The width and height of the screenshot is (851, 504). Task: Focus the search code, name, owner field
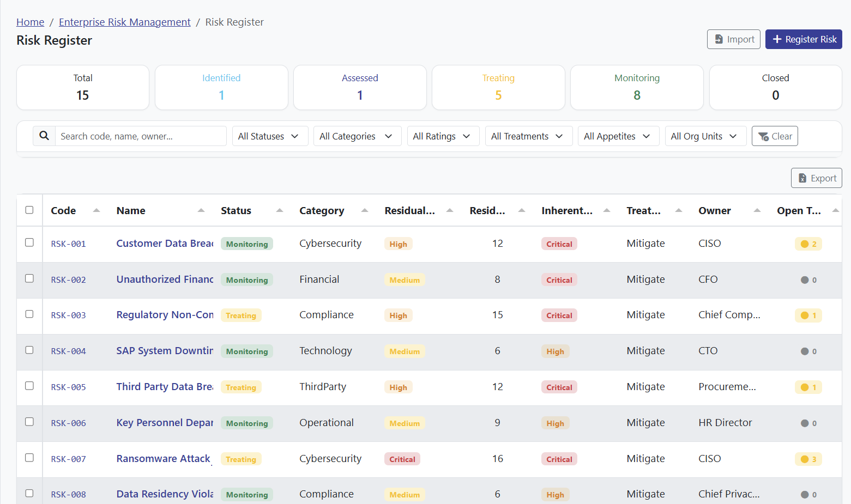pos(141,136)
